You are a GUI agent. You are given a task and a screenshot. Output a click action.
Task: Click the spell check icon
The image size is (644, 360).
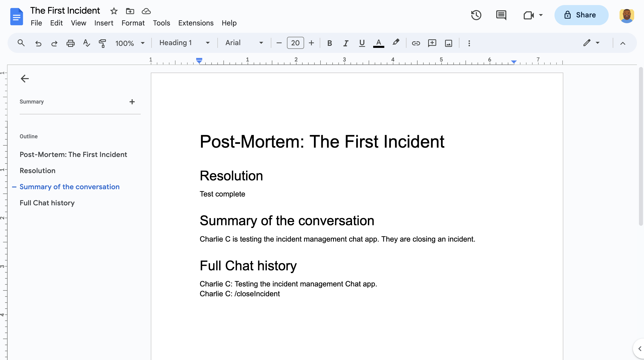[x=86, y=43]
